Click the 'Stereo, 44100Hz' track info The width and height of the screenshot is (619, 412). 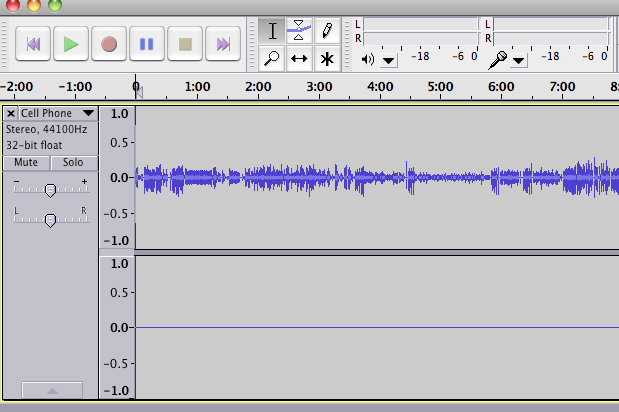click(x=47, y=129)
